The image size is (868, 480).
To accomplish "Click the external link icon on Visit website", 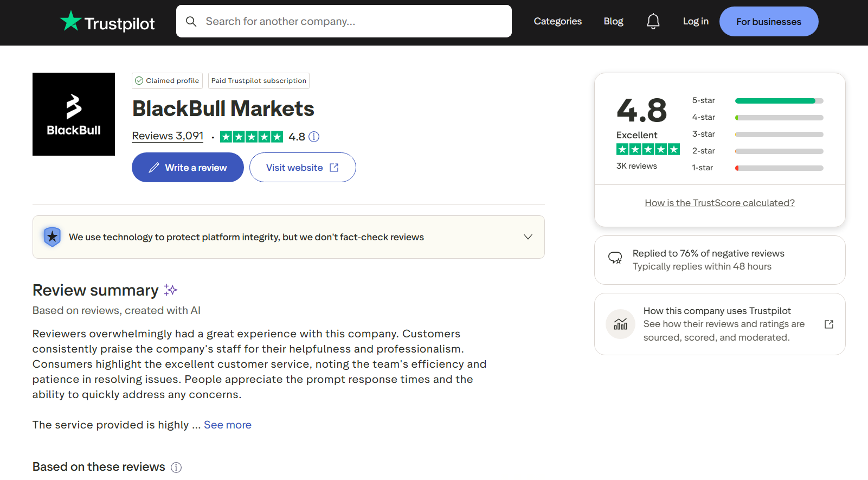I will point(334,168).
